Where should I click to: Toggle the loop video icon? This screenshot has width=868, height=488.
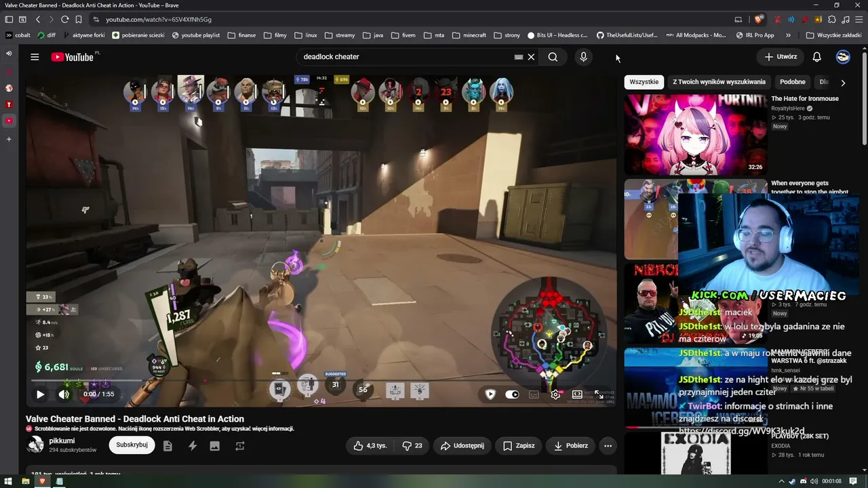[x=239, y=446]
